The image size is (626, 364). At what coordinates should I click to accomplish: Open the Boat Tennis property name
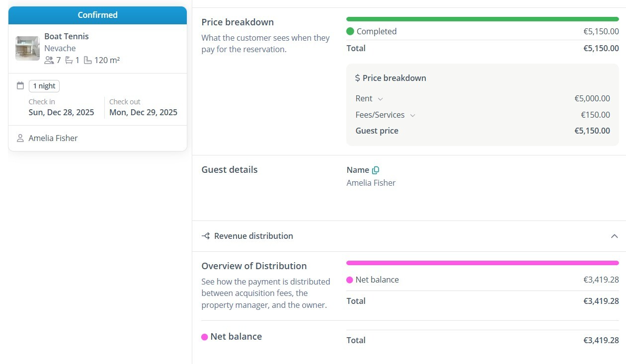pos(67,36)
